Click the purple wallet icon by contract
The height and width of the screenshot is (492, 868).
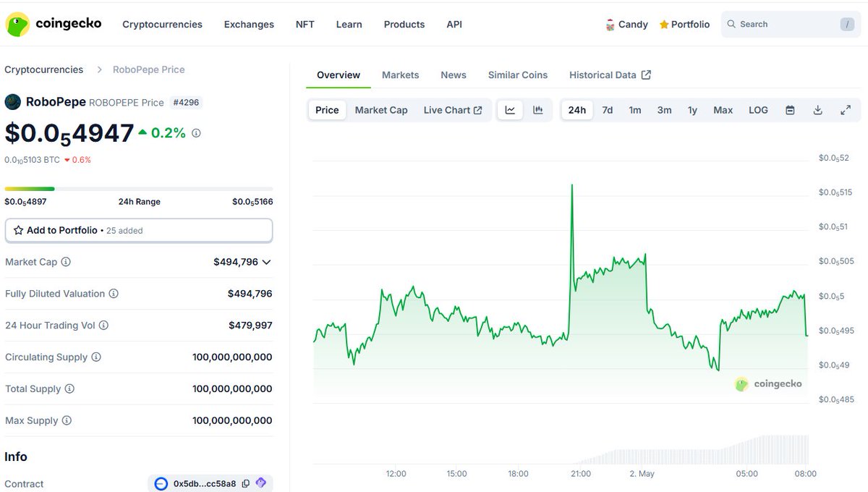click(x=261, y=483)
